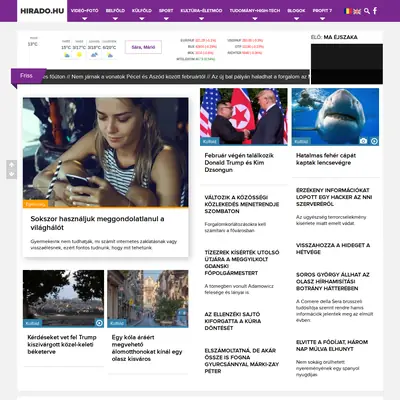Read the scrolling Friss news ticker headline
400x400 pixels.
tap(176, 77)
